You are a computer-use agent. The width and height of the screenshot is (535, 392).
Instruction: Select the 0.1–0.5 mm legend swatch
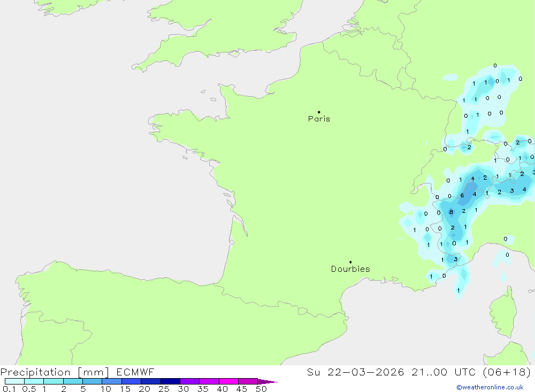14,381
